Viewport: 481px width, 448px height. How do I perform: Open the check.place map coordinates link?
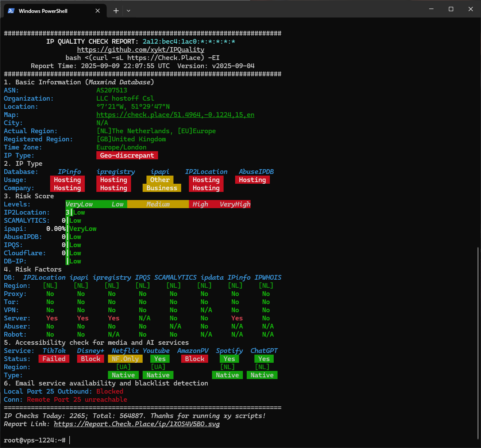point(175,115)
